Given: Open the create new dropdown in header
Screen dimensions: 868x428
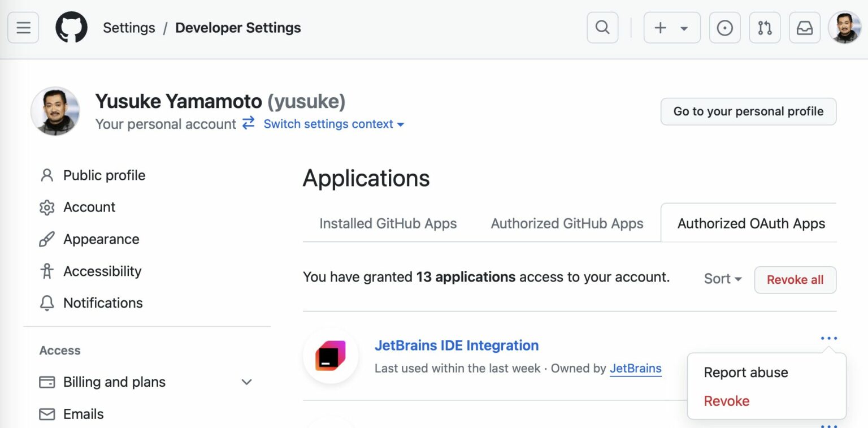Looking at the screenshot, I should 671,27.
